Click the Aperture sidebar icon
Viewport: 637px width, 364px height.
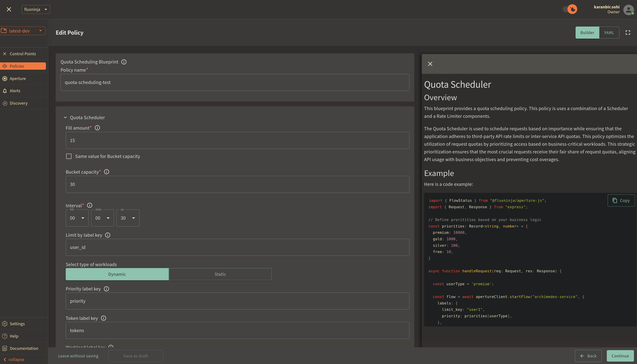point(5,78)
